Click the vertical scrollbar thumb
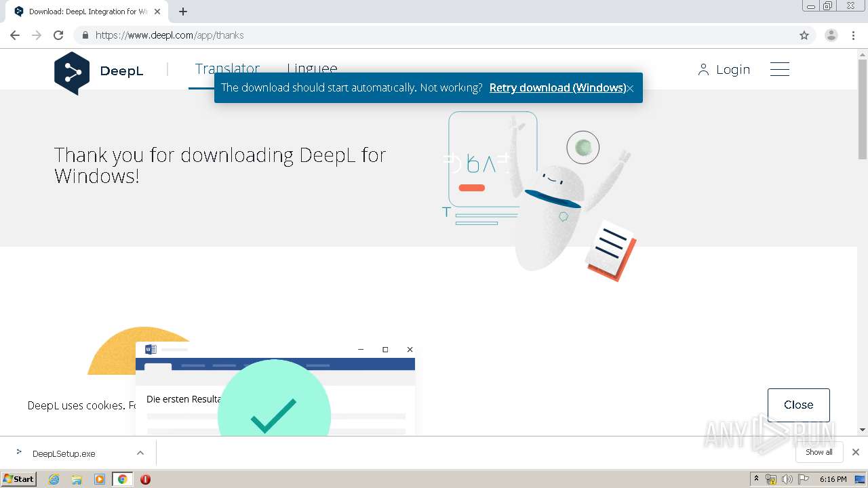Screen dimensions: 868x488 [863, 108]
